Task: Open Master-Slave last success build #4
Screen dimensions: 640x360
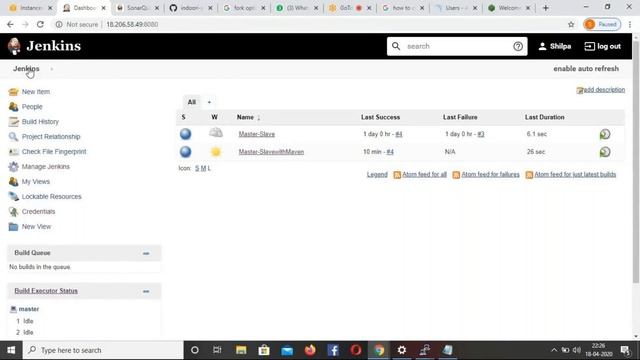Action: 399,134
